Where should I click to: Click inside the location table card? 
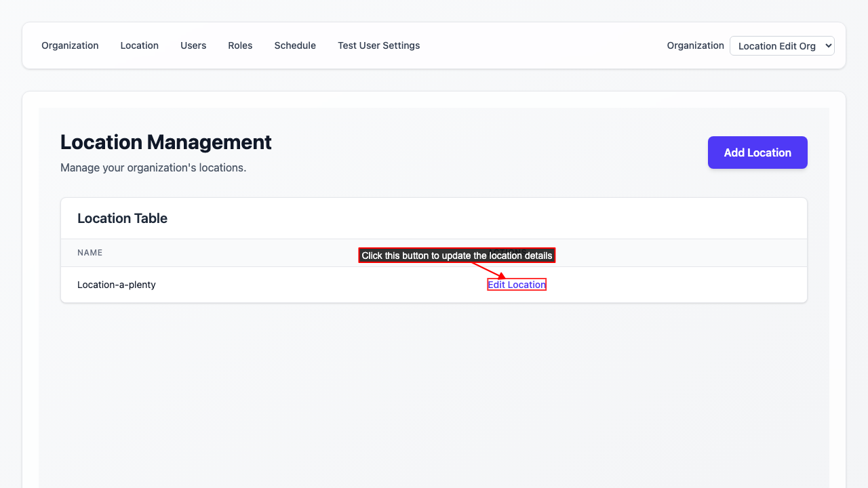[x=433, y=251]
